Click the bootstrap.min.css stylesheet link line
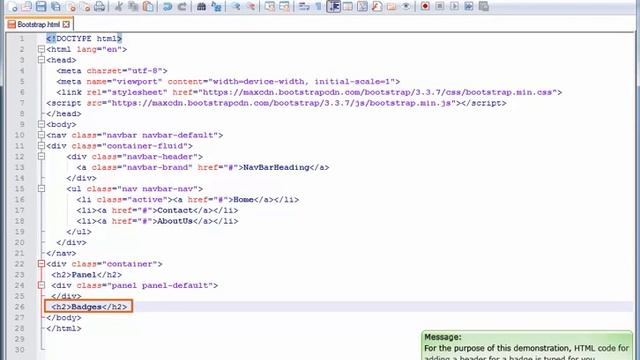 tap(309, 92)
